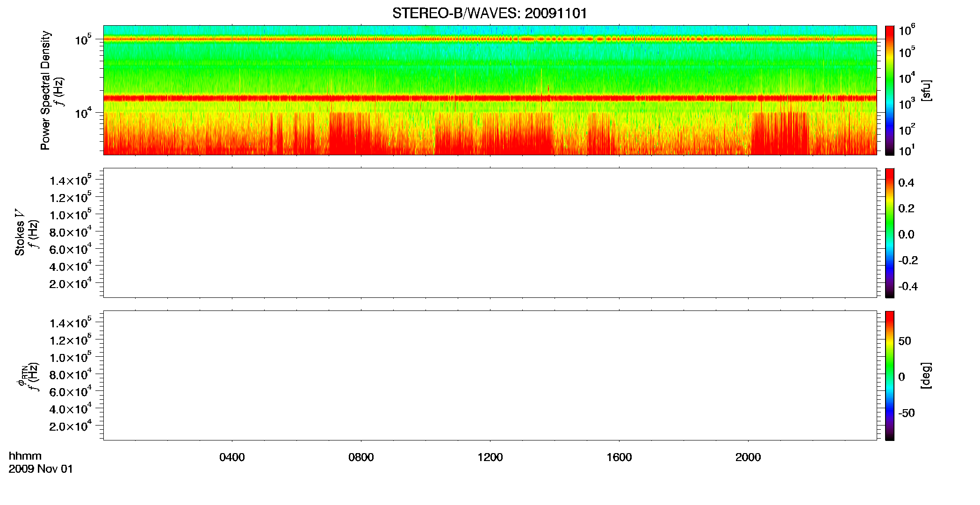Click the degrees color bar of the bottom panel
Screen dimensions: 980x505
coord(890,375)
